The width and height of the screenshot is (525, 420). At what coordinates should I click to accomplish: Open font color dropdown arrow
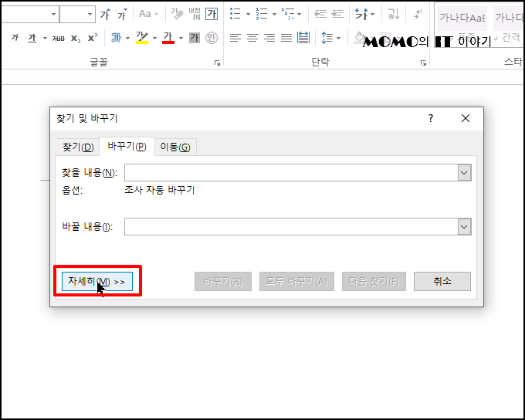coord(181,38)
